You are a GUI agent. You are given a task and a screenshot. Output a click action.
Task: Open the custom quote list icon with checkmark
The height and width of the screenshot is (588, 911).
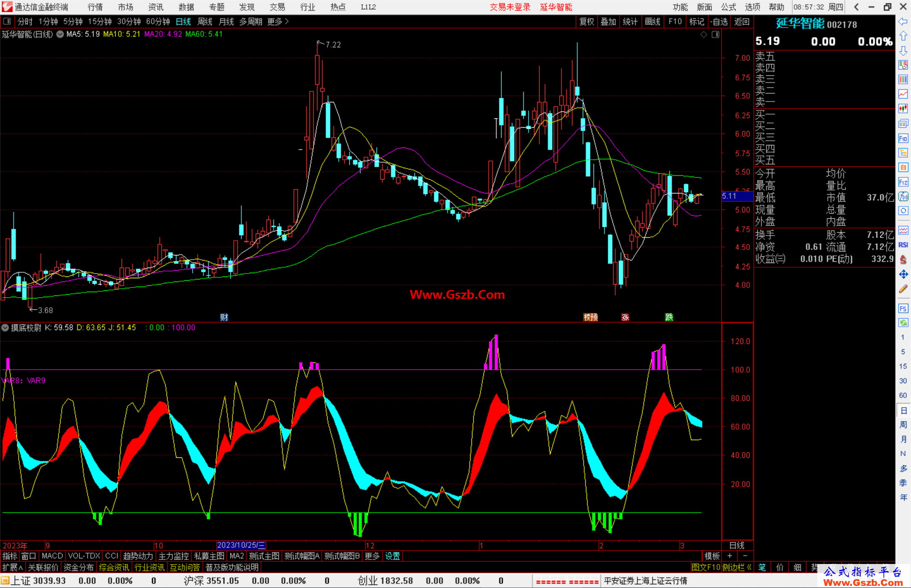(x=903, y=65)
